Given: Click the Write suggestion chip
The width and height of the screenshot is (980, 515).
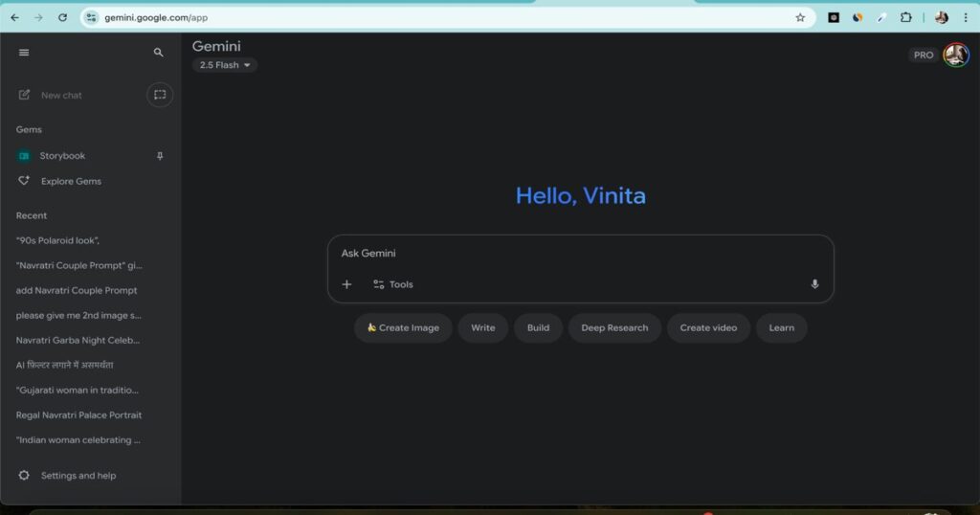Looking at the screenshot, I should (483, 327).
